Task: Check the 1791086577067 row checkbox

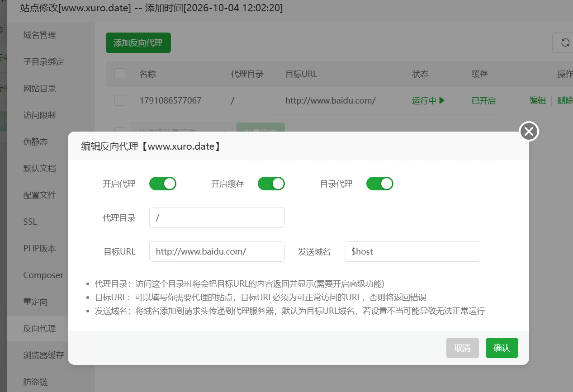Action: click(x=120, y=100)
